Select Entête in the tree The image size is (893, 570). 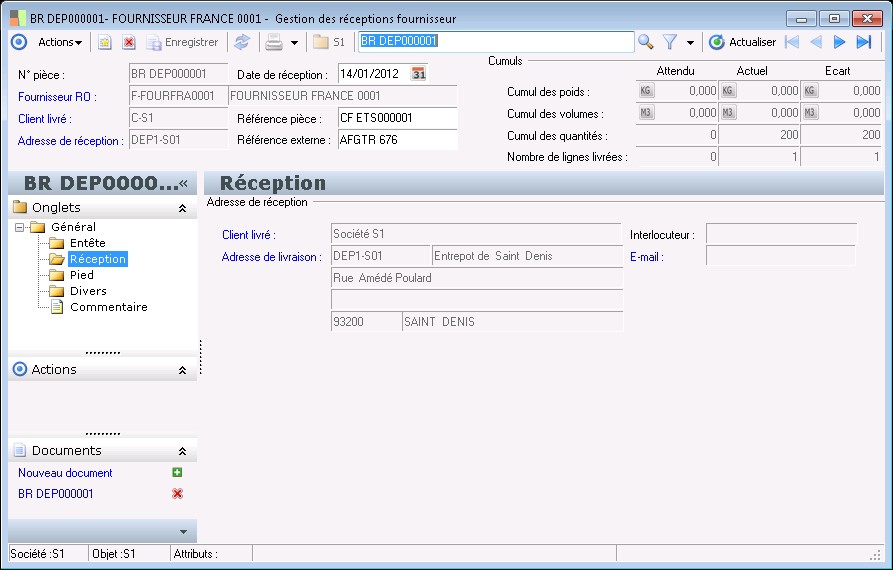pyautogui.click(x=87, y=243)
